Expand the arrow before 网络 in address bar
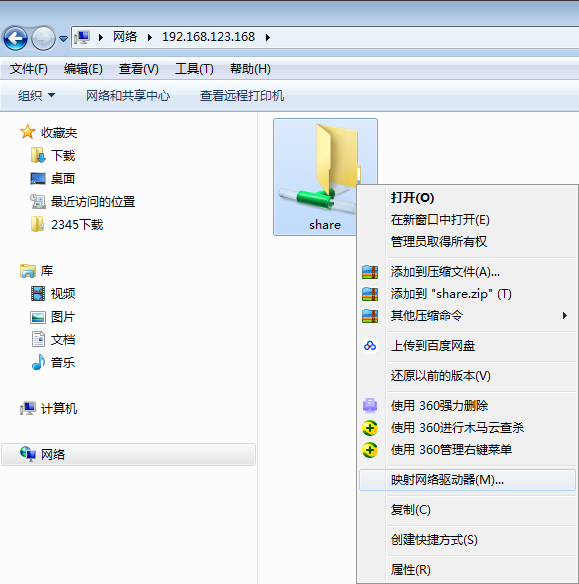Image resolution: width=579 pixels, height=584 pixels. (101, 37)
